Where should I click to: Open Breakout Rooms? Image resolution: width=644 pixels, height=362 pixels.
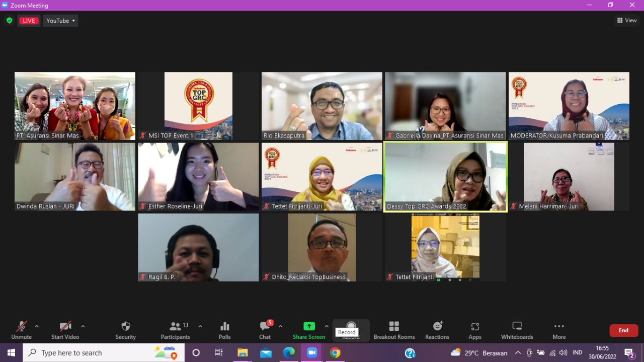[x=394, y=330]
